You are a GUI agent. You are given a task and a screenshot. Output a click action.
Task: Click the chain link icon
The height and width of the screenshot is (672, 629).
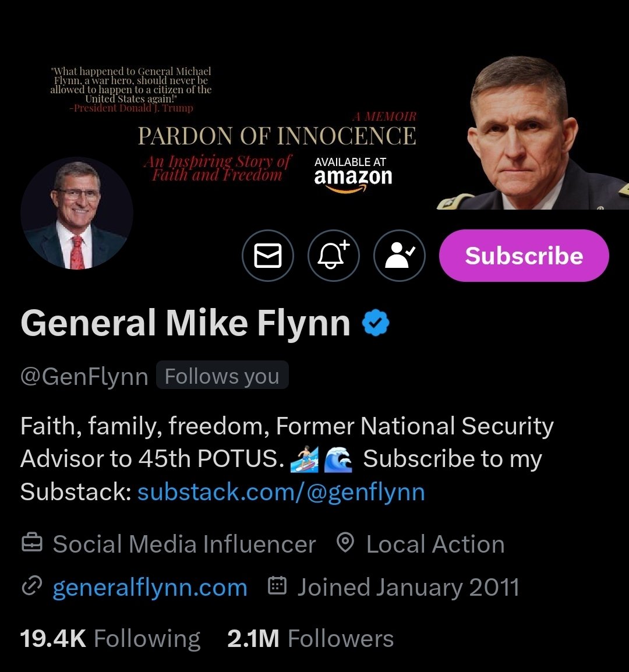(29, 588)
